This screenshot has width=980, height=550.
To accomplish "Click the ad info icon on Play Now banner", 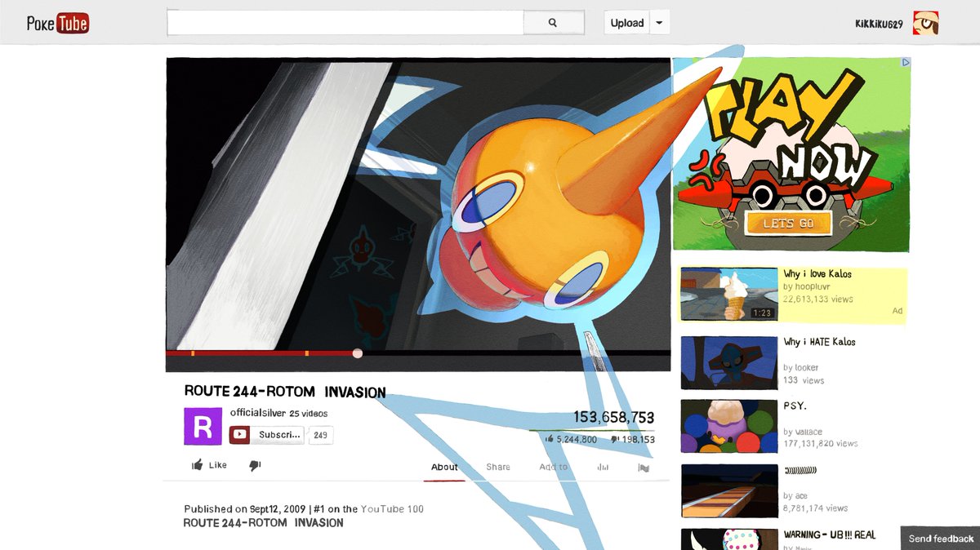I will click(904, 63).
